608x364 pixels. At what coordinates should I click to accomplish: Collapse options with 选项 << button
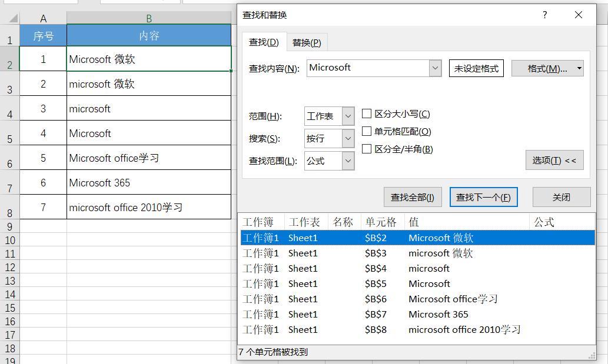pos(554,161)
